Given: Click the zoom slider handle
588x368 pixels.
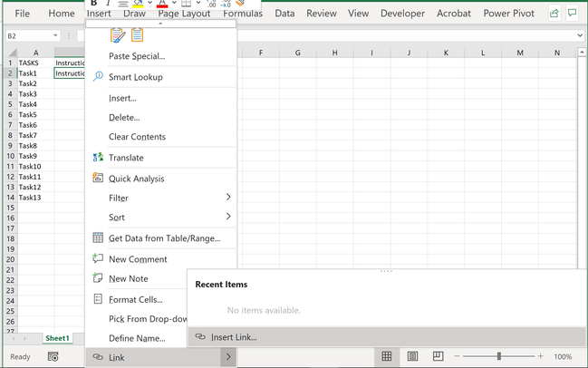Looking at the screenshot, I should click(x=498, y=356).
